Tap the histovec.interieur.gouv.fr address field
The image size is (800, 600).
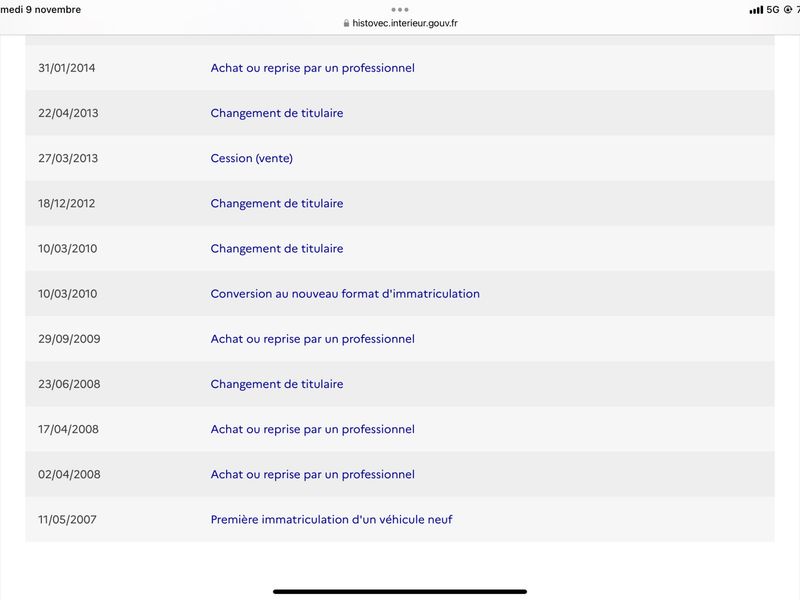(x=400, y=23)
